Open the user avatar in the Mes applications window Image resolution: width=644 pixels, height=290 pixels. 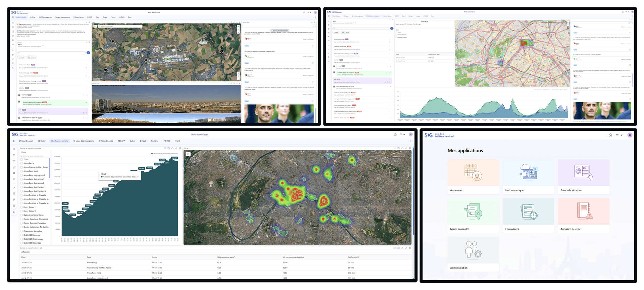(x=630, y=135)
